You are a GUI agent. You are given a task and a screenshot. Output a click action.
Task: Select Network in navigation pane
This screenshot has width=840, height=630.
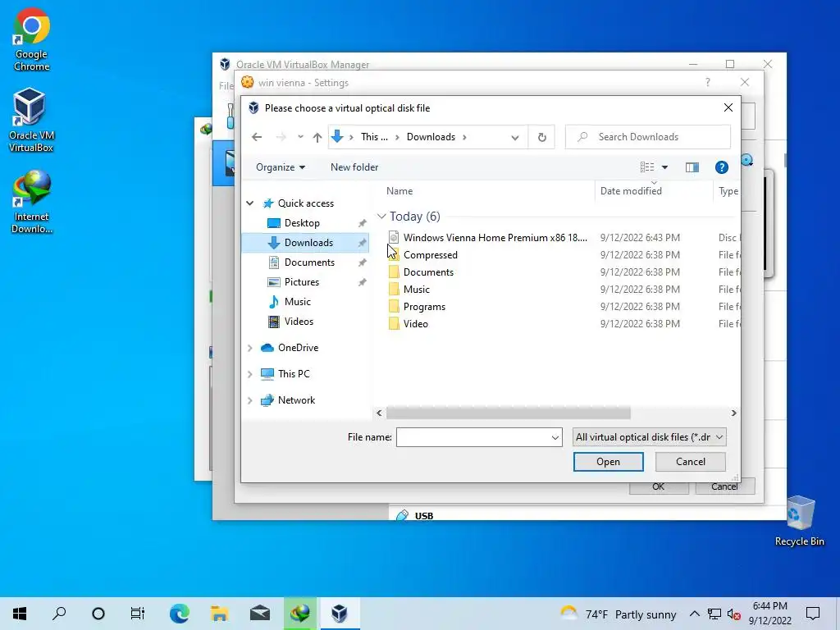coord(295,400)
